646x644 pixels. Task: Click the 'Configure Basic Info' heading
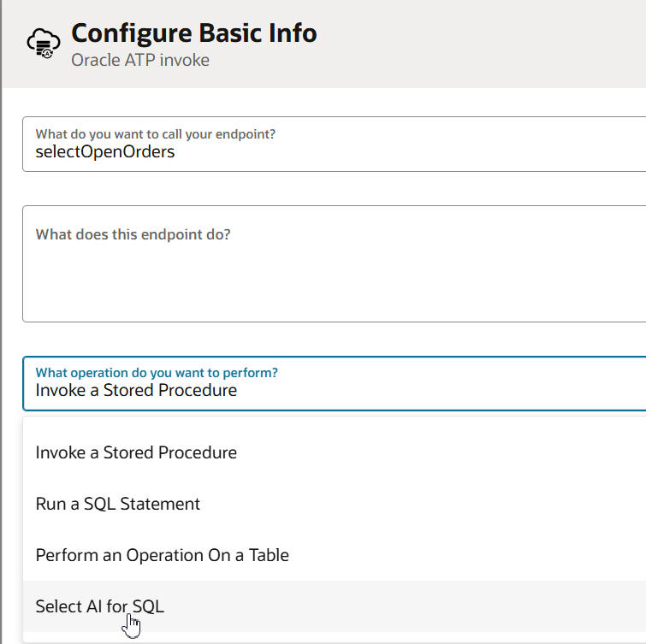click(194, 33)
